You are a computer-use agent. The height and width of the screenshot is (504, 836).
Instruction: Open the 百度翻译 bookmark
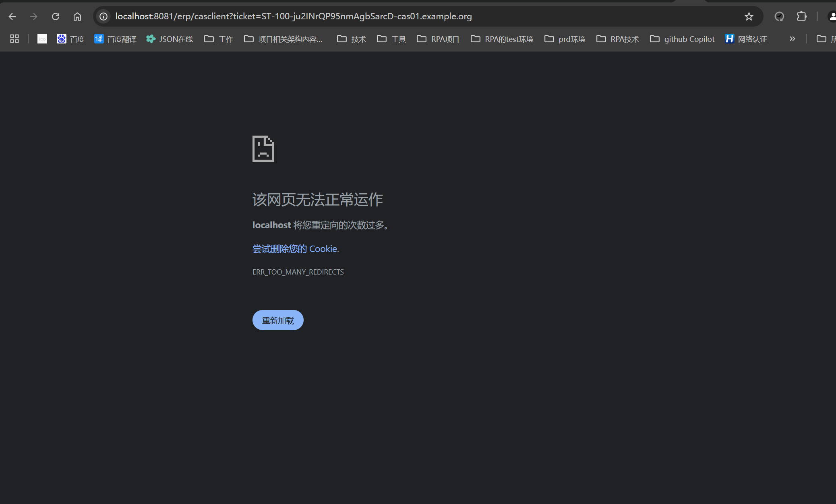pos(116,39)
